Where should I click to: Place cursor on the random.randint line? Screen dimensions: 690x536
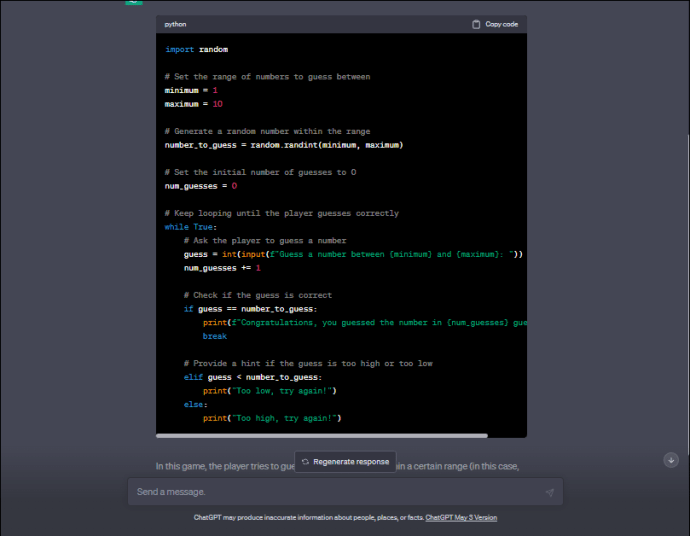point(283,145)
